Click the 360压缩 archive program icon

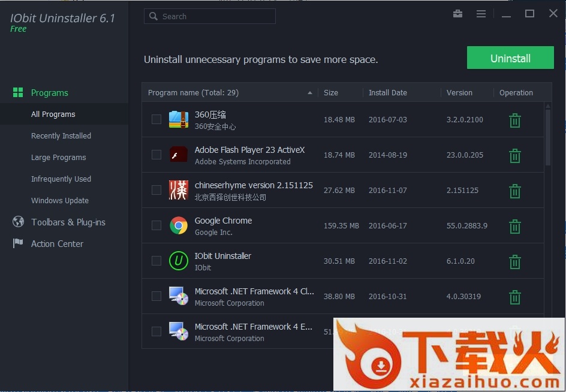coord(179,119)
